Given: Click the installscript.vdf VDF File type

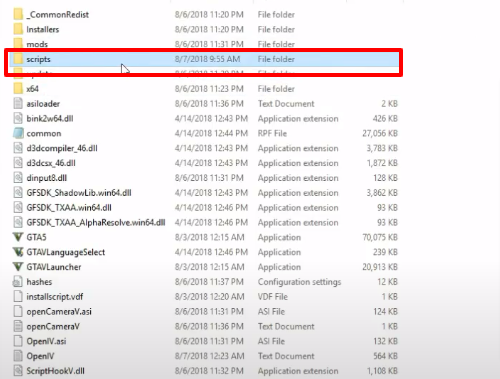Looking at the screenshot, I should (x=273, y=297).
